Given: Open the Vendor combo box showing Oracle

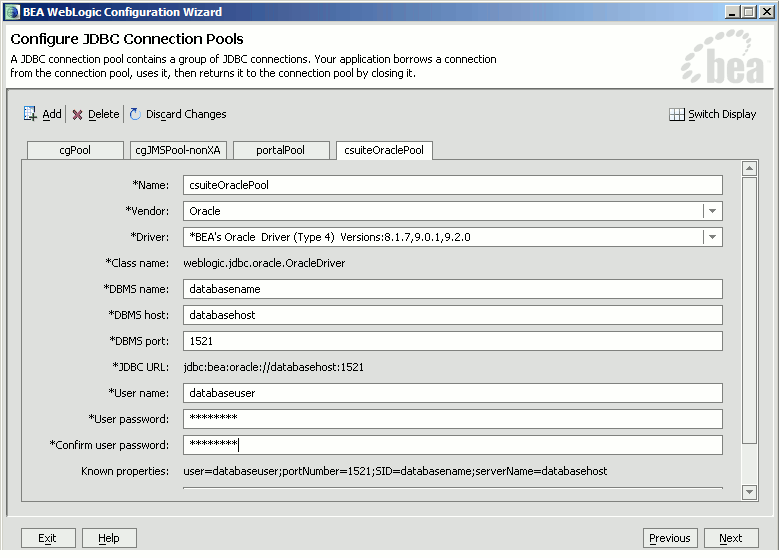Looking at the screenshot, I should [x=453, y=211].
